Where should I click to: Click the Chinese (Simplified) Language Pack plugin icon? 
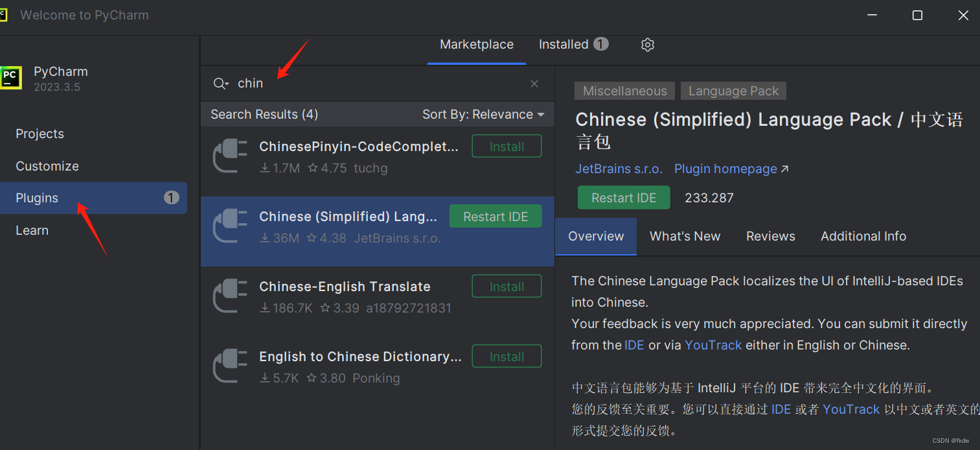(x=230, y=226)
